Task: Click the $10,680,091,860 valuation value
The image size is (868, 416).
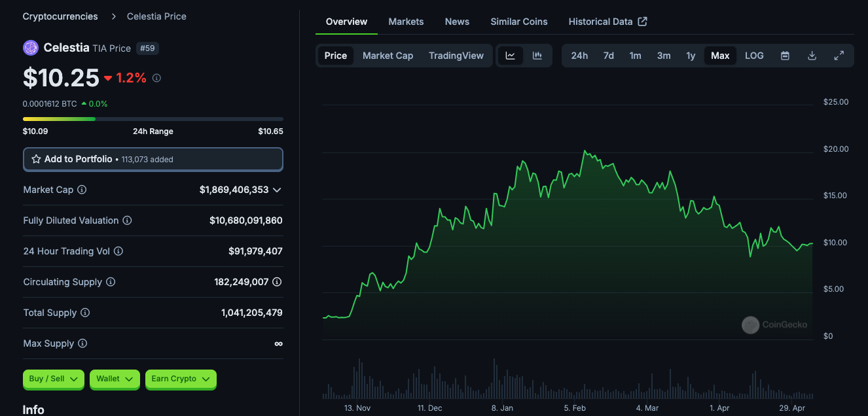Action: [x=246, y=220]
